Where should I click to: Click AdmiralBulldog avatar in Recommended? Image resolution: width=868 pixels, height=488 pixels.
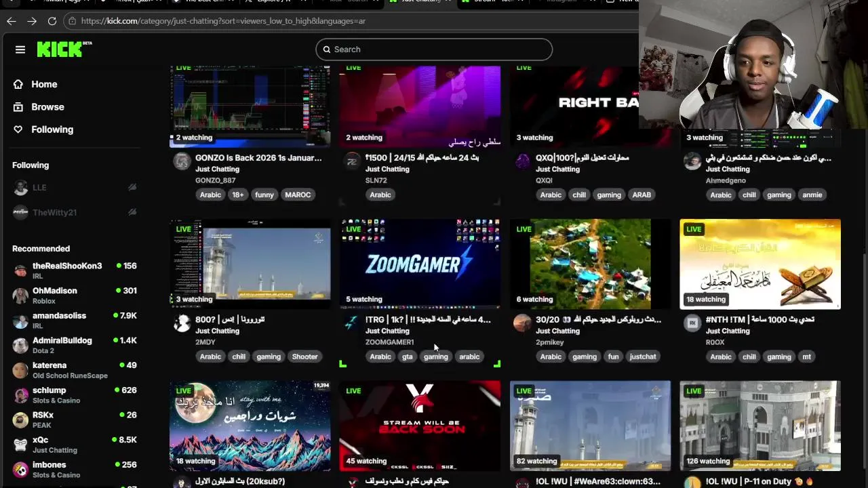click(x=21, y=346)
